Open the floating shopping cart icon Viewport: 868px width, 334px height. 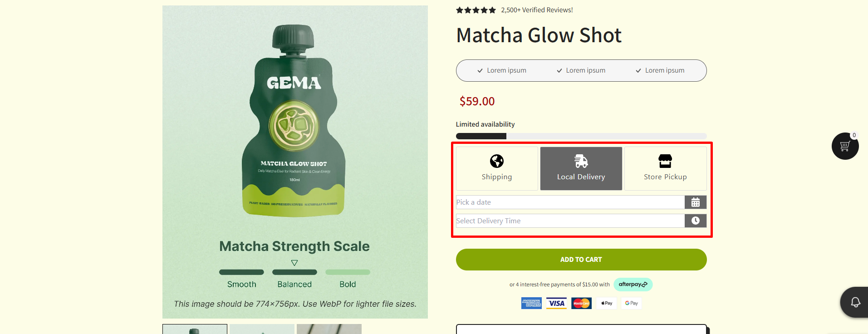(x=845, y=146)
